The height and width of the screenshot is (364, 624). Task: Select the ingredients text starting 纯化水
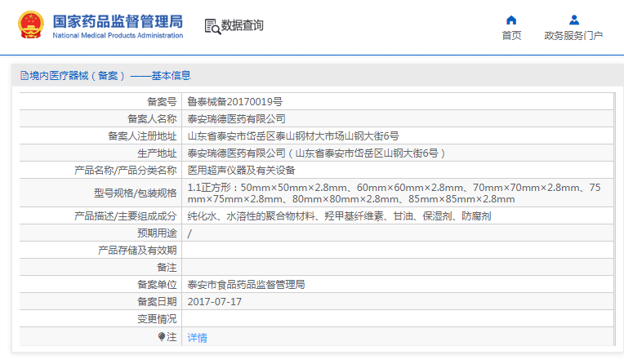point(339,216)
